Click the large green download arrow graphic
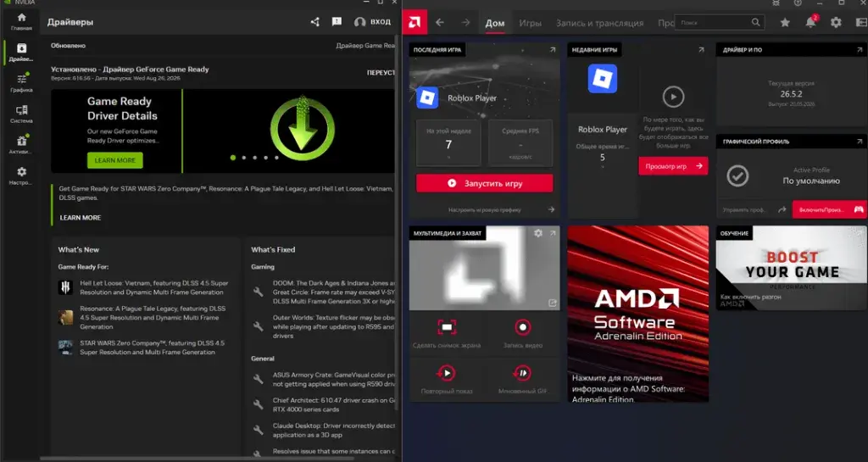The image size is (868, 462). (x=303, y=127)
